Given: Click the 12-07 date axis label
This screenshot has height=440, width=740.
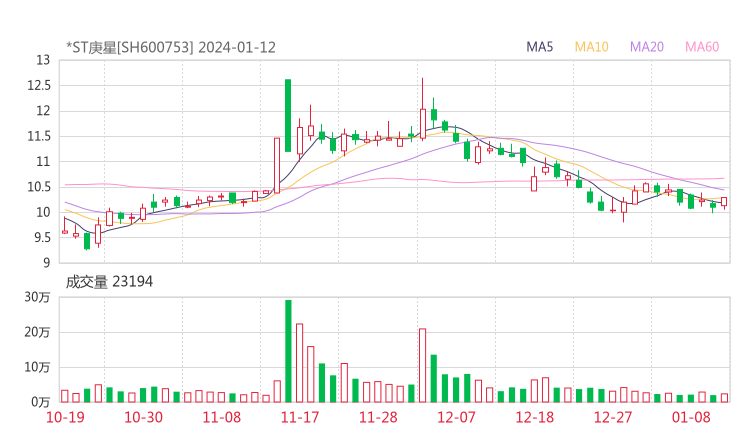Looking at the screenshot, I should tap(456, 417).
